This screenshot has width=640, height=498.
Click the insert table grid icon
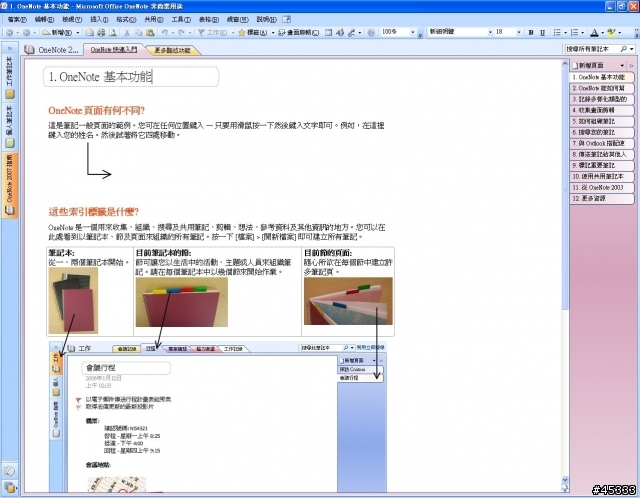click(328, 32)
